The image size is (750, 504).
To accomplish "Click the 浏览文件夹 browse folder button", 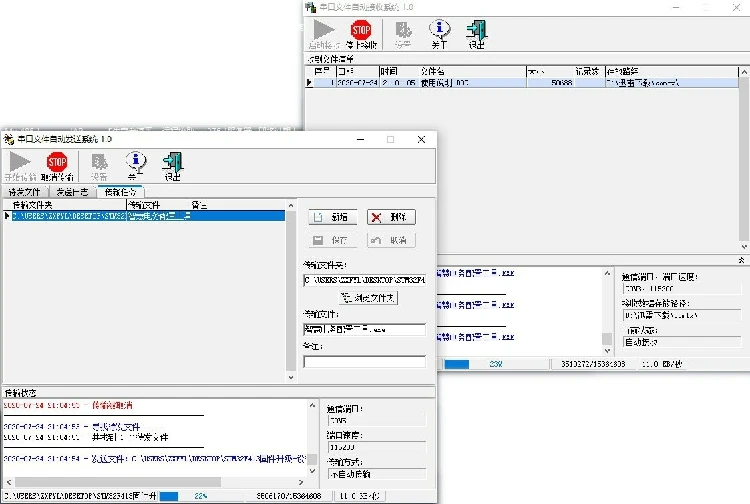I will pos(368,298).
